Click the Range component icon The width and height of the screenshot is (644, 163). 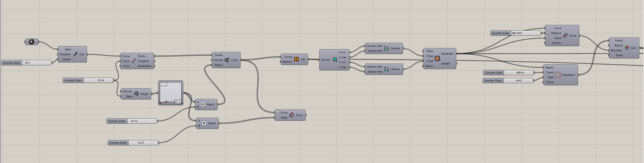[137, 94]
